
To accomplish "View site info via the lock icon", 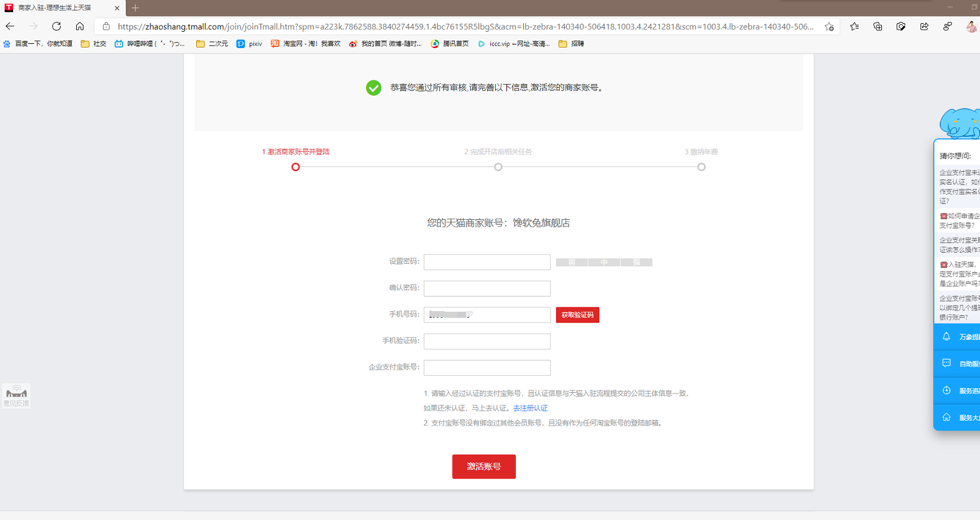I will 106,26.
